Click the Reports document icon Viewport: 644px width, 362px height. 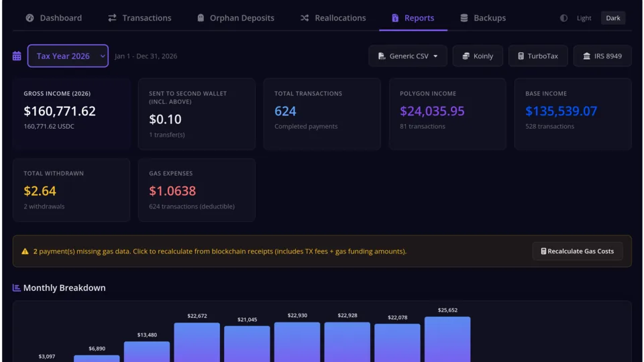click(395, 18)
